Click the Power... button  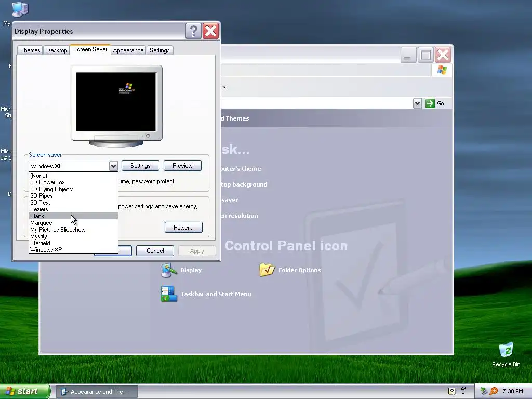coord(183,228)
